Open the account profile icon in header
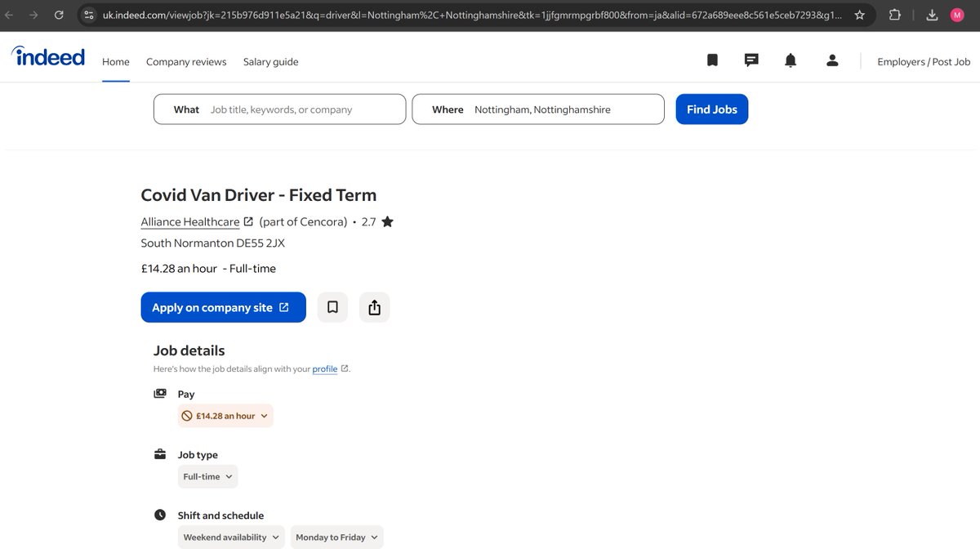The height and width of the screenshot is (549, 980). pos(832,60)
